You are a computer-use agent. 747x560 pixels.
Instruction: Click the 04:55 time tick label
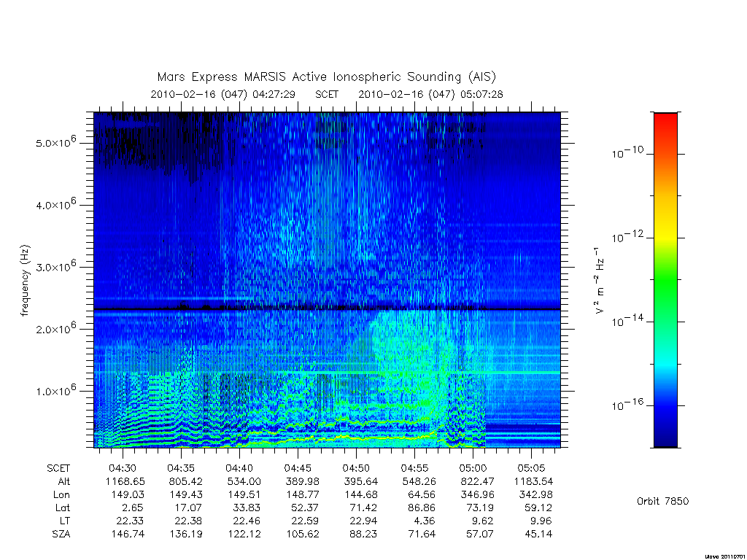pyautogui.click(x=414, y=468)
